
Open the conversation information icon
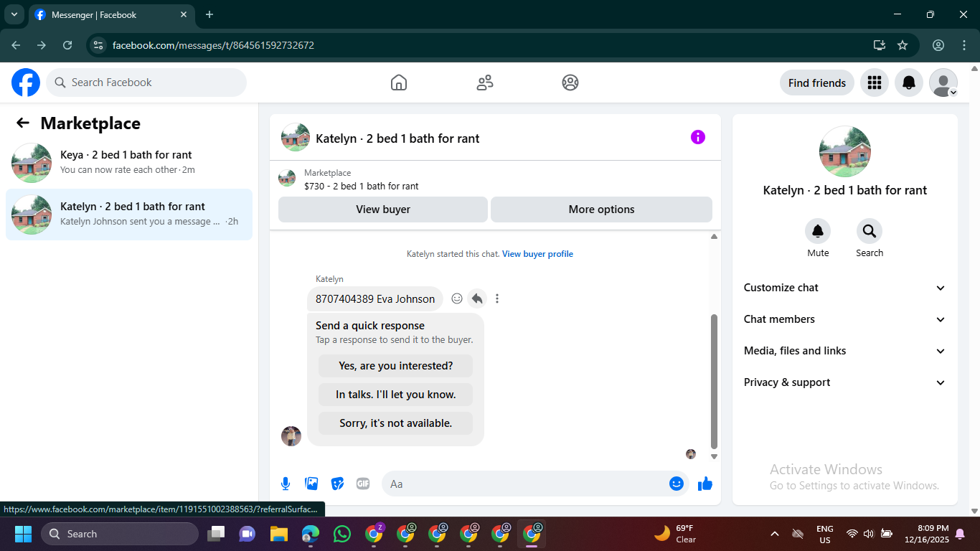pyautogui.click(x=698, y=137)
